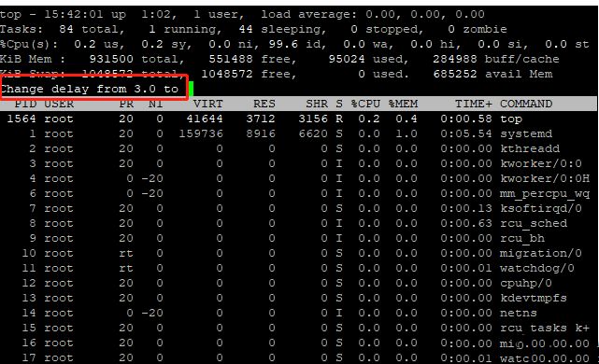This screenshot has width=599, height=364.
Task: Click the ksoftirqd/0 process name
Action: coord(541,209)
